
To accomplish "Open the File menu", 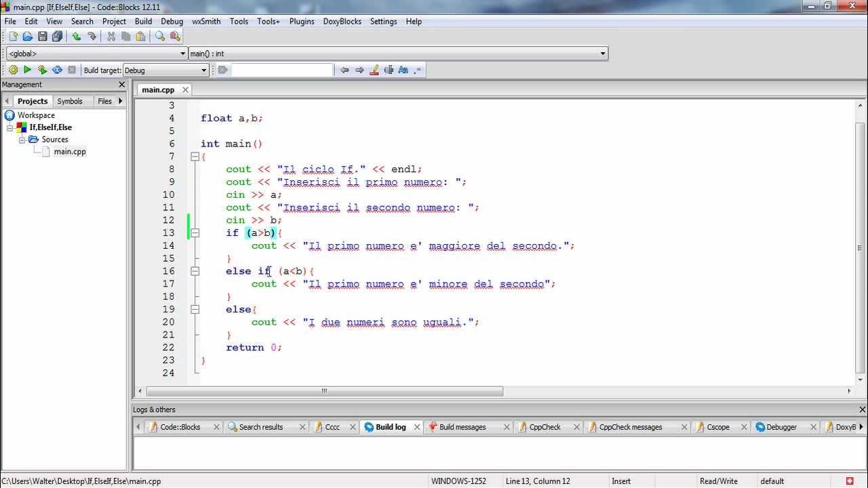I will point(10,21).
